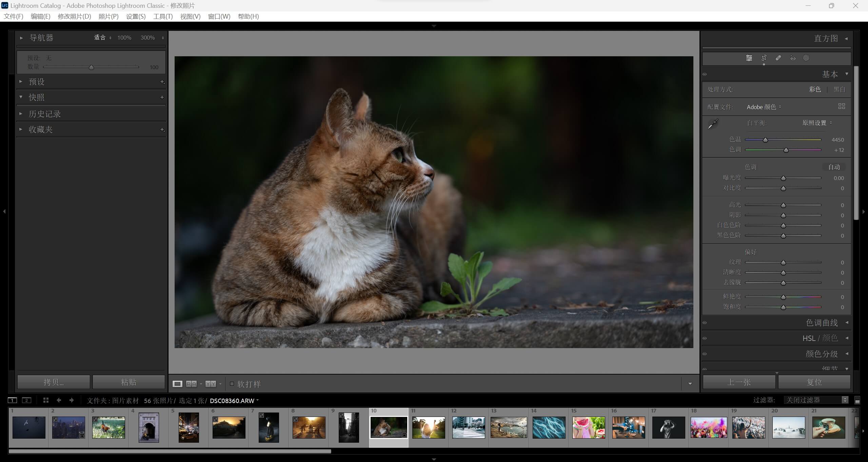This screenshot has width=868, height=462.
Task: Select the Red Eye correction tool
Action: point(793,58)
